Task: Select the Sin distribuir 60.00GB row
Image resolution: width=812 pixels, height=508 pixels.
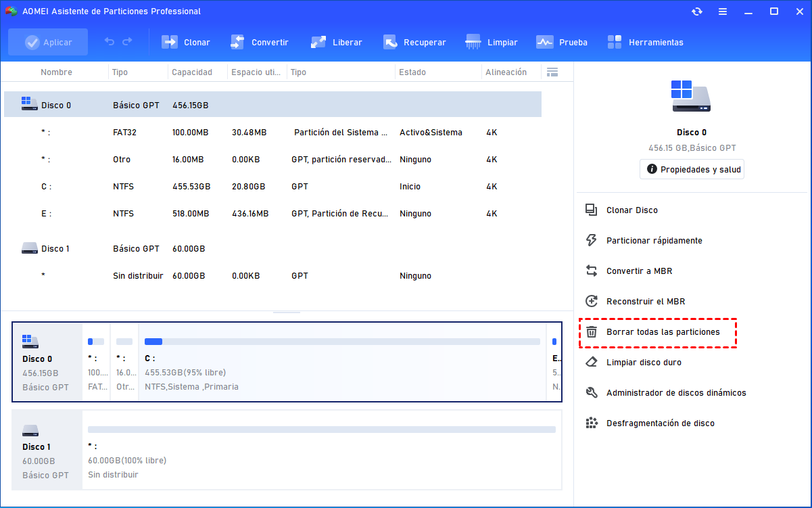Action: point(272,276)
